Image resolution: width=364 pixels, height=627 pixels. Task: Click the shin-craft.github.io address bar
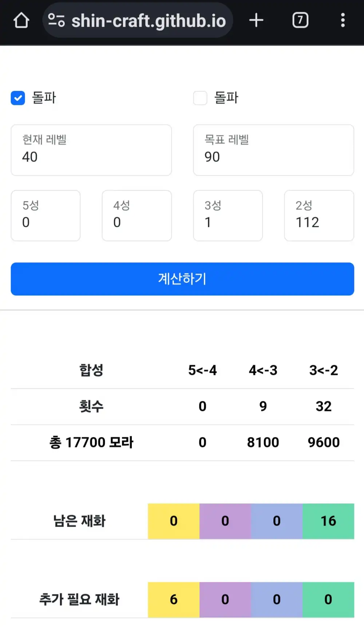point(149,21)
